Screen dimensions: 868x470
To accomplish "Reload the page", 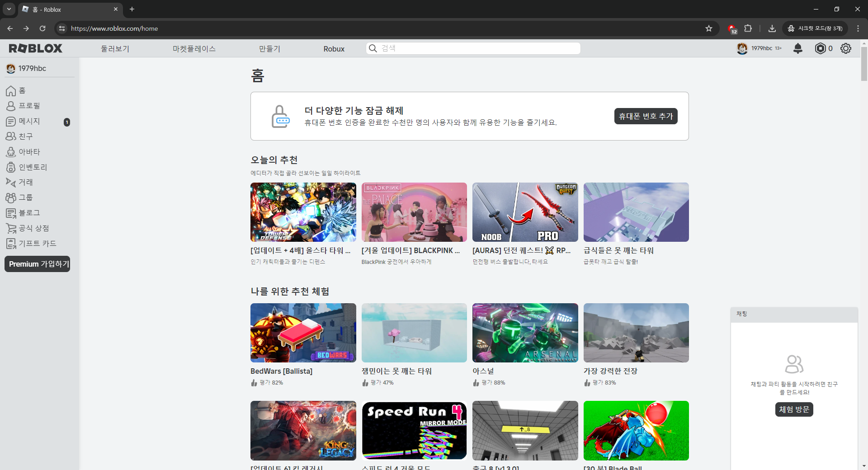I will [42, 28].
